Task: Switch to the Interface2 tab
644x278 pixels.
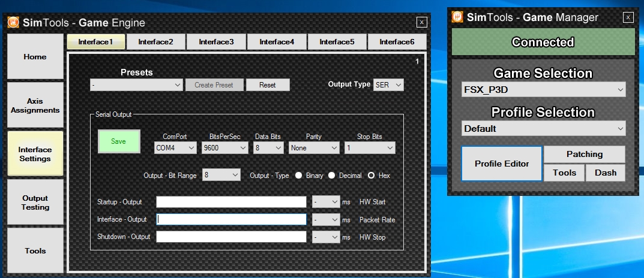Action: coord(155,41)
